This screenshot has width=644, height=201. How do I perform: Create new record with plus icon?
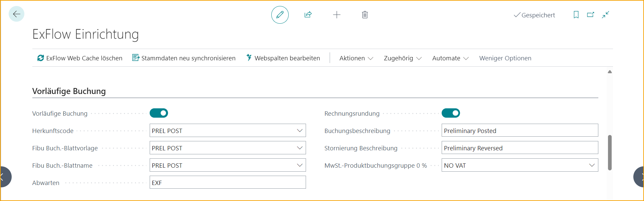(x=337, y=15)
